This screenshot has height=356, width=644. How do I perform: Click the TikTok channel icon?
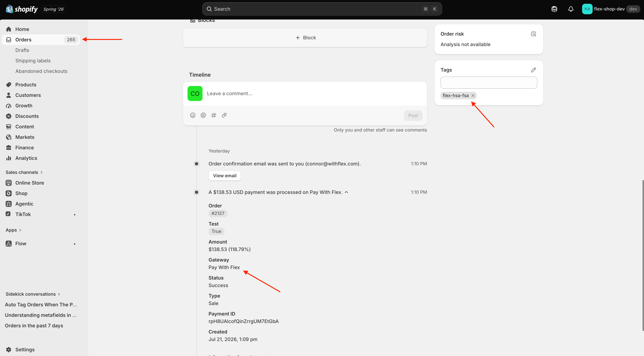(x=8, y=214)
